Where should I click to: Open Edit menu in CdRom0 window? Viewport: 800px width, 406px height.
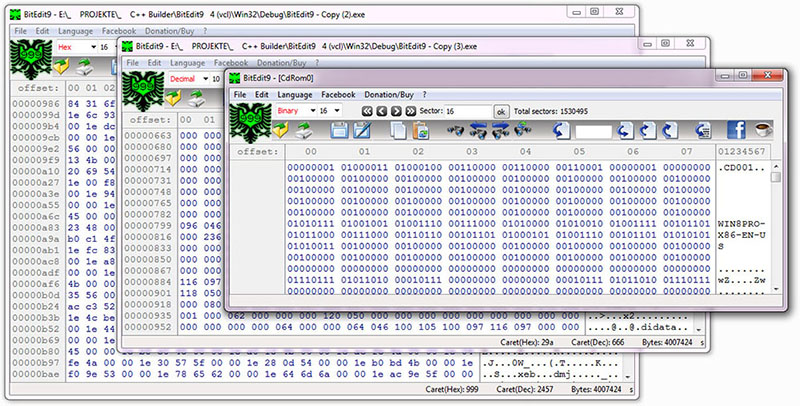(262, 95)
